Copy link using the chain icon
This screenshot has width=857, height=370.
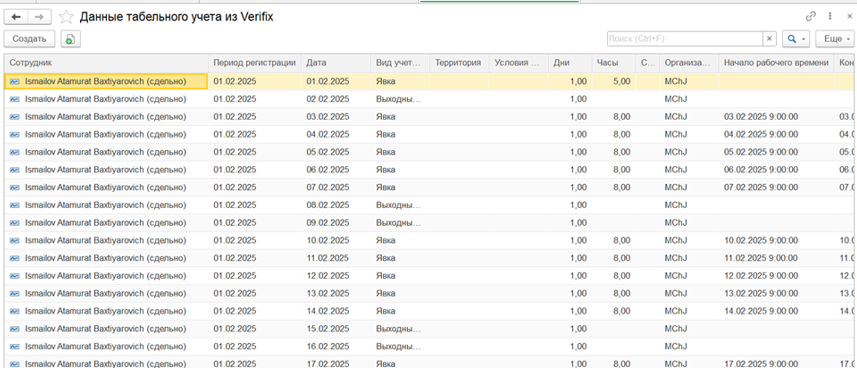(x=811, y=16)
